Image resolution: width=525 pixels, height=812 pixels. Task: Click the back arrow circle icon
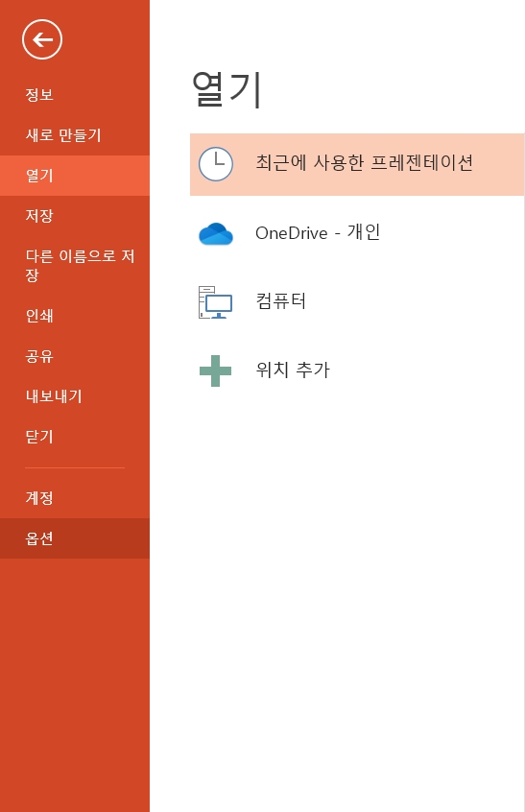tap(42, 39)
